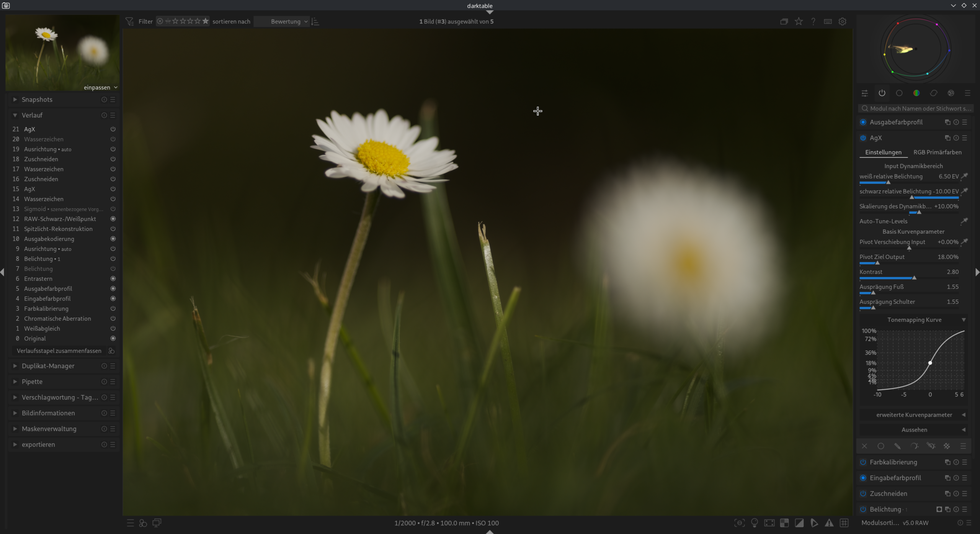Toggle guide lines grid icon
The height and width of the screenshot is (534, 980).
coord(844,523)
